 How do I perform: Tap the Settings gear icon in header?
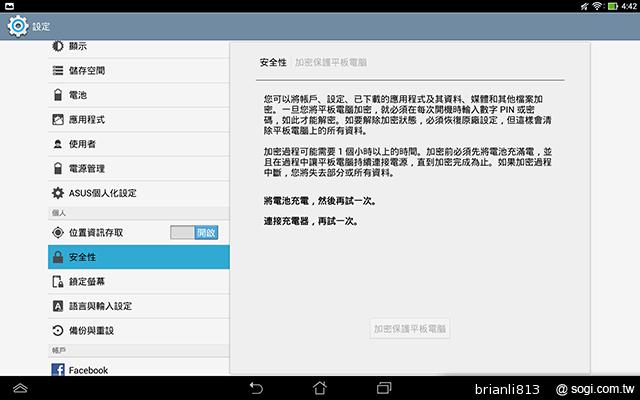18,26
